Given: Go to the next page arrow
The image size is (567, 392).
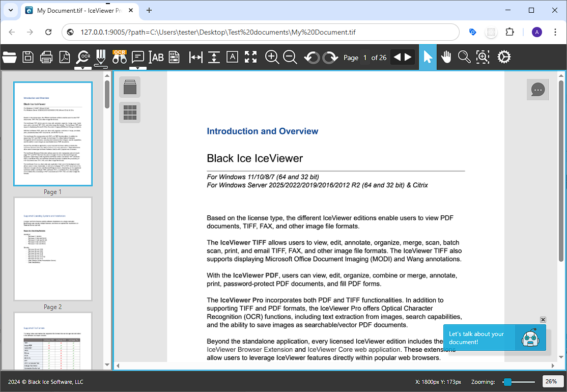Looking at the screenshot, I should coord(408,57).
